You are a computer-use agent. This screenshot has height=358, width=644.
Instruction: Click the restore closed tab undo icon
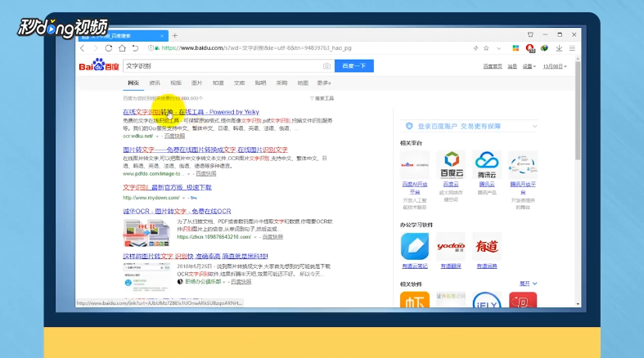coord(135,48)
